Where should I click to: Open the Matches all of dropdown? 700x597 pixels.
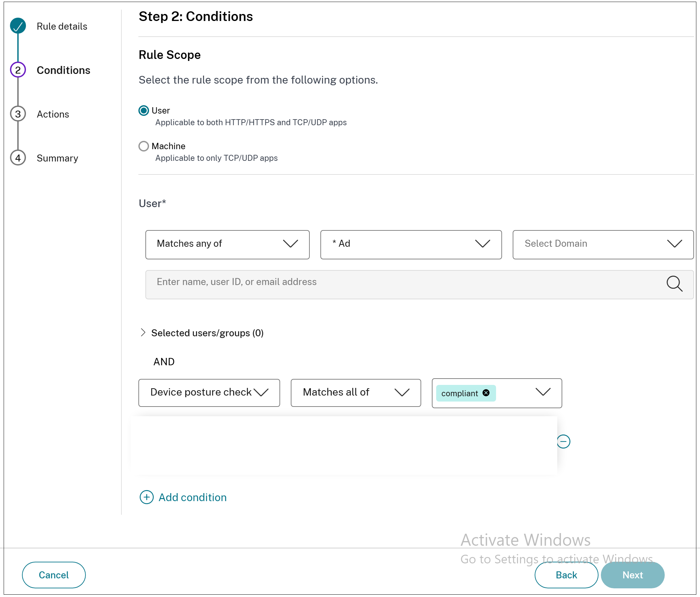point(356,393)
